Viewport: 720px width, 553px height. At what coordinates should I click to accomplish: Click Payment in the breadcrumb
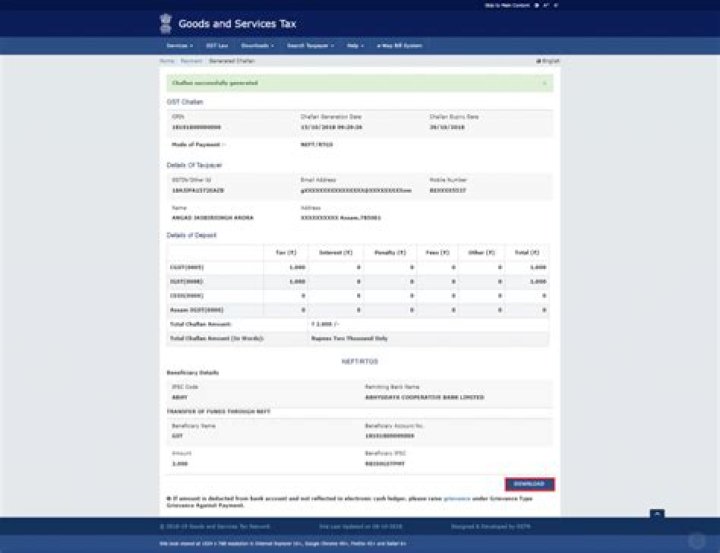[x=190, y=61]
